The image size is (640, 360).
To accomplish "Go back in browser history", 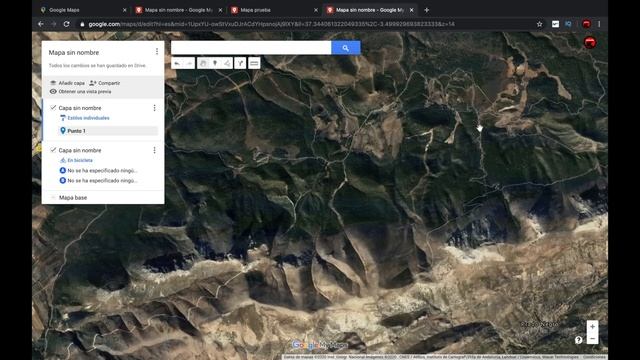I will tap(41, 24).
